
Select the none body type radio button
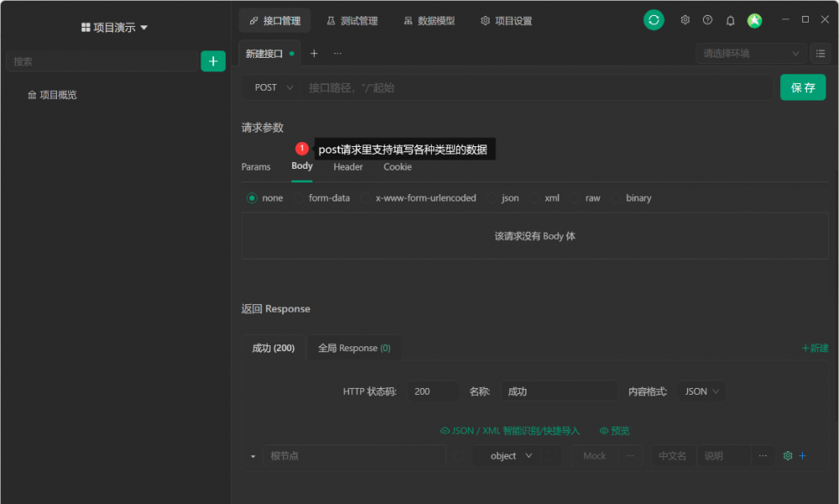coord(252,197)
